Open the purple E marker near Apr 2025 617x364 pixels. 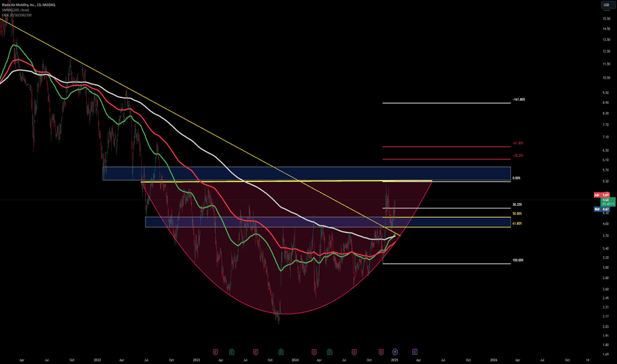point(414,352)
